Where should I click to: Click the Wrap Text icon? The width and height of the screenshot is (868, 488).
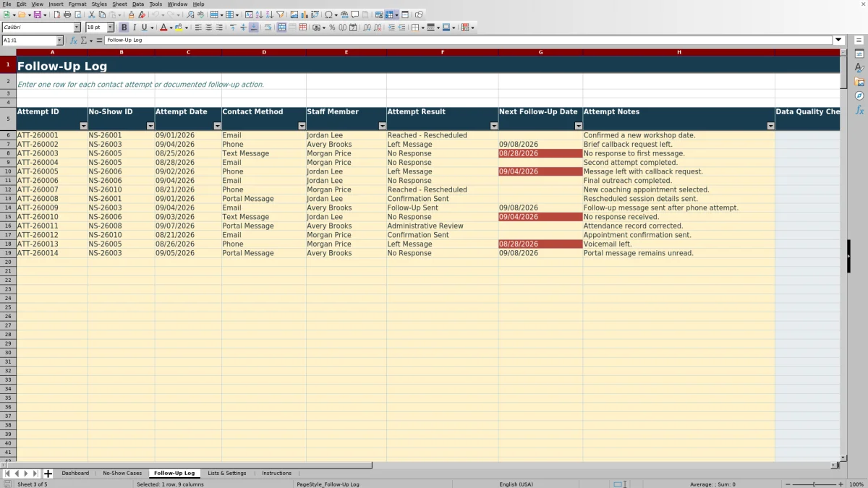[268, 27]
